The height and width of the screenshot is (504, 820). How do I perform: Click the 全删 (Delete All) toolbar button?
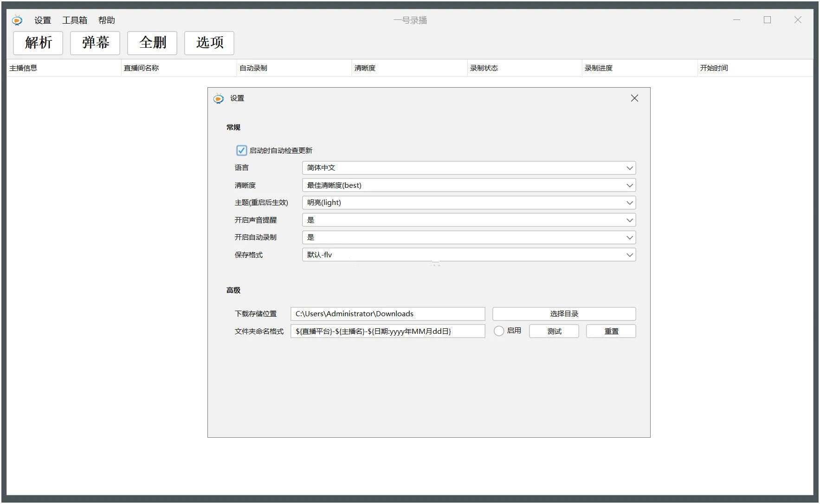click(152, 43)
